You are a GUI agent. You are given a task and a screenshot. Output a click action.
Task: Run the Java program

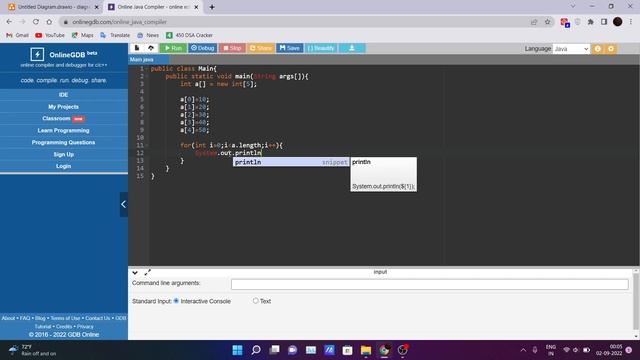click(x=173, y=48)
